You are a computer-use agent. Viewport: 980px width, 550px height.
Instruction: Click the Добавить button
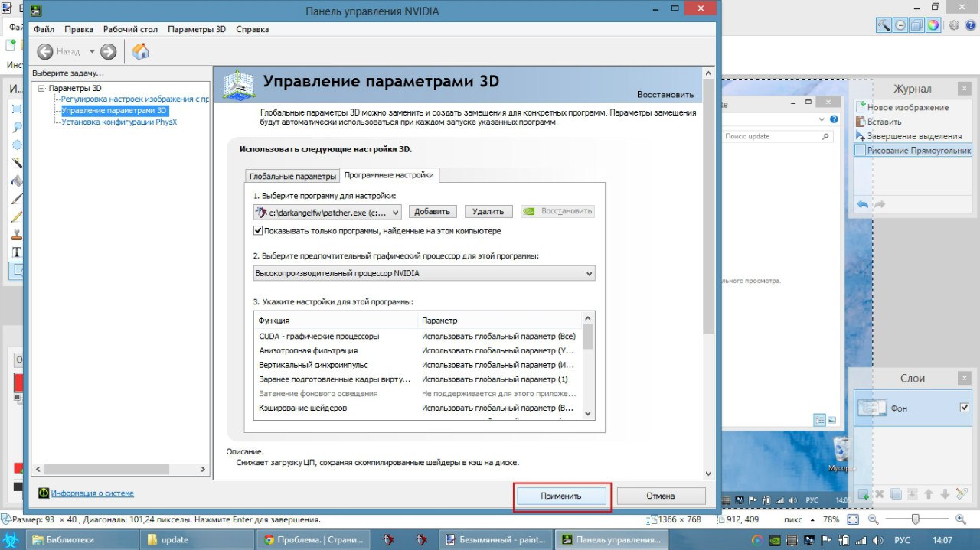point(433,212)
